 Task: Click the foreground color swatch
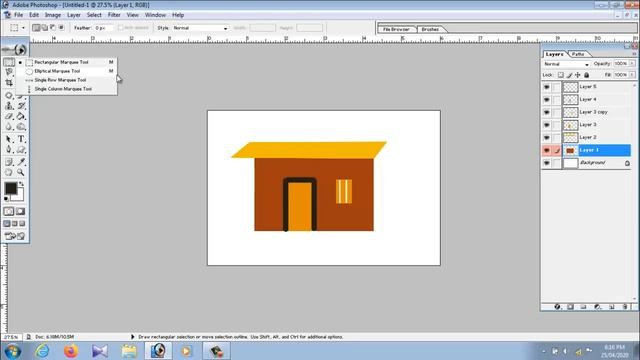pos(11,188)
